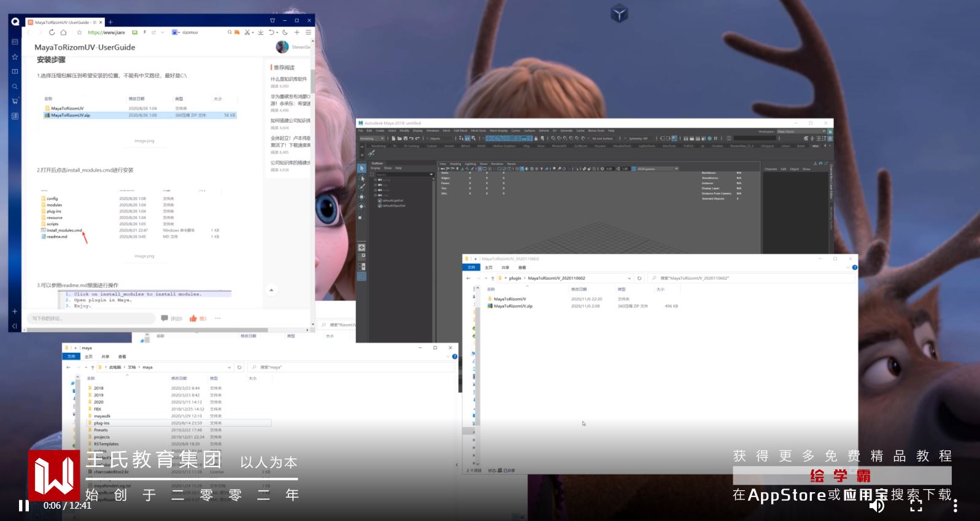Open the browser's hamburger main menu
The width and height of the screenshot is (980, 521).
point(308,33)
